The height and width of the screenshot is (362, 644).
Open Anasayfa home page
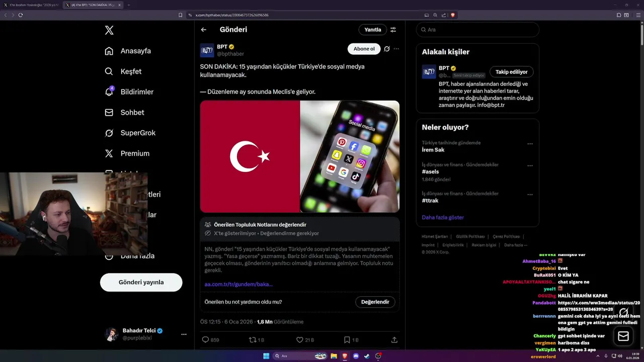pyautogui.click(x=128, y=51)
